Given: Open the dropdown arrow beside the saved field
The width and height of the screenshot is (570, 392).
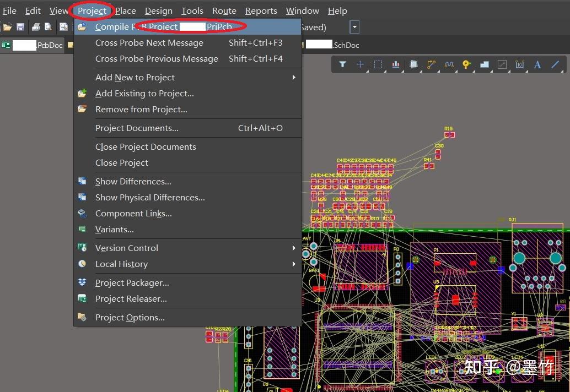Looking at the screenshot, I should [x=354, y=27].
